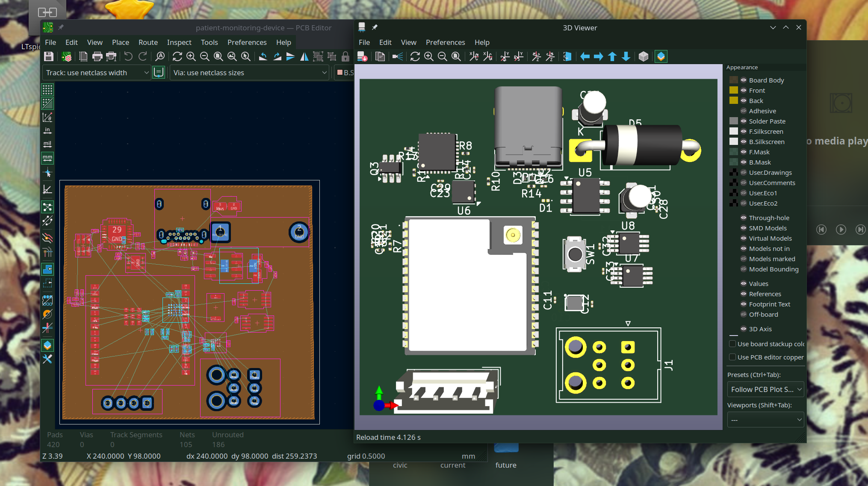Click the Save icon in PCB Editor
Viewport: 868px width, 486px height.
49,56
